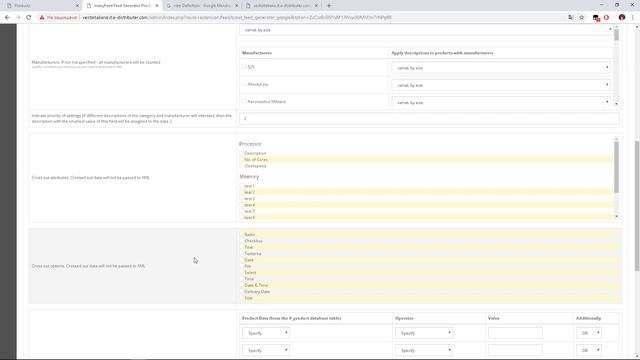640x360 pixels.
Task: Switch to the Google search tab
Action: 202,6
